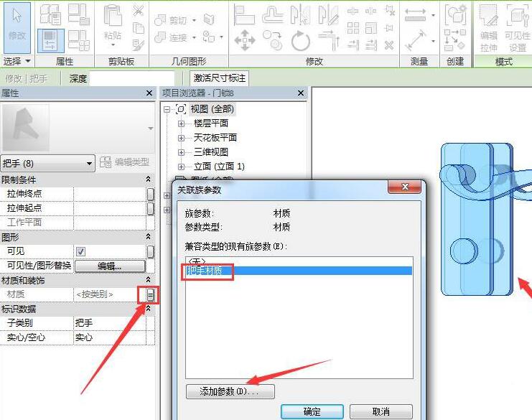Screen dimensions: 532x420
Task: Activate the Copy tool in 修改 panel
Action: point(272,40)
